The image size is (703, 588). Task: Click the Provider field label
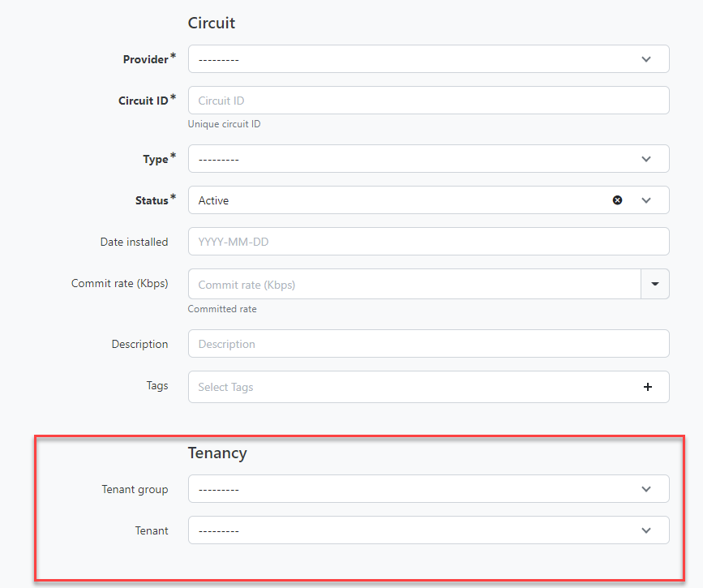[x=146, y=59]
